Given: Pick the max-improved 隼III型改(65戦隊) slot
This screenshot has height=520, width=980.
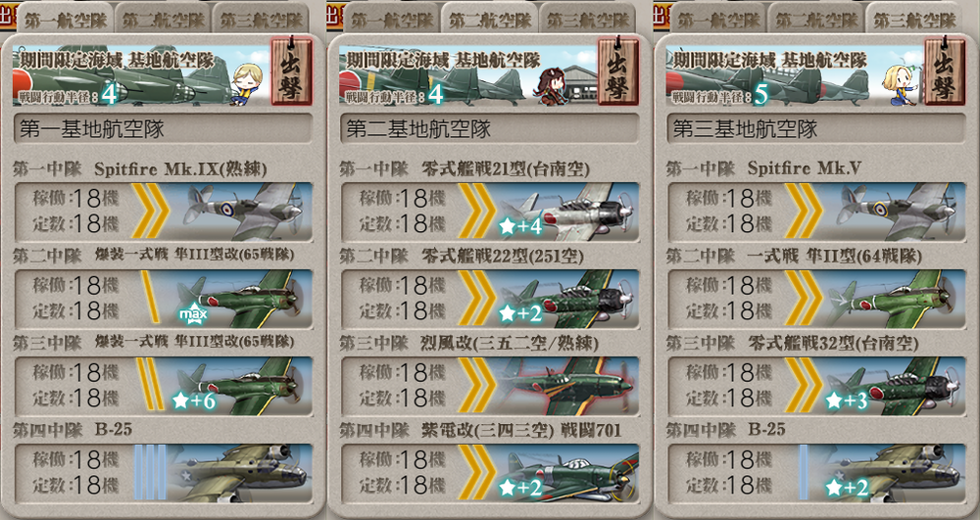Looking at the screenshot, I should pyautogui.click(x=163, y=299).
